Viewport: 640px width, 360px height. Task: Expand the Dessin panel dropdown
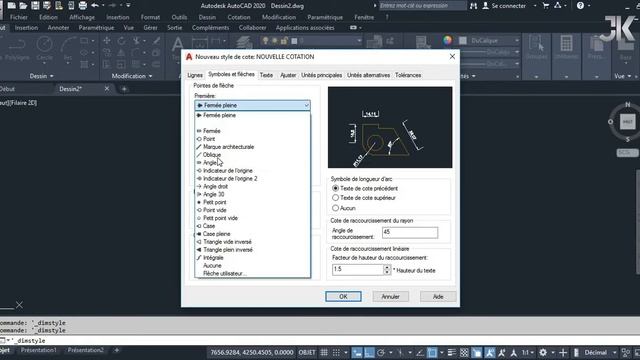51,76
